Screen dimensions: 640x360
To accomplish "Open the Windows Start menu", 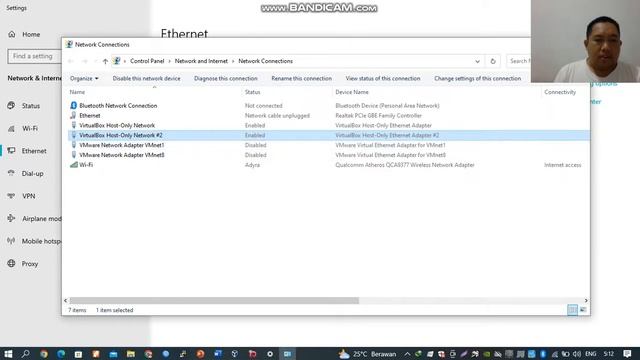I will pos(8,354).
